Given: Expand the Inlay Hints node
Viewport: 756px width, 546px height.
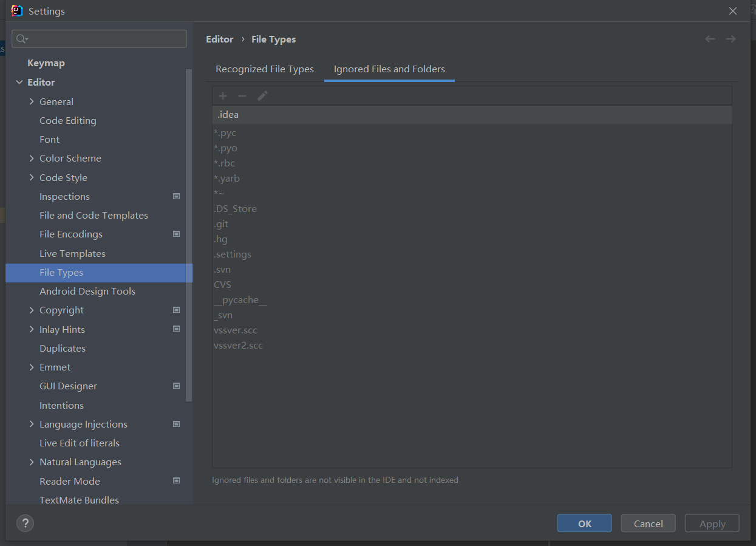Looking at the screenshot, I should tap(32, 329).
